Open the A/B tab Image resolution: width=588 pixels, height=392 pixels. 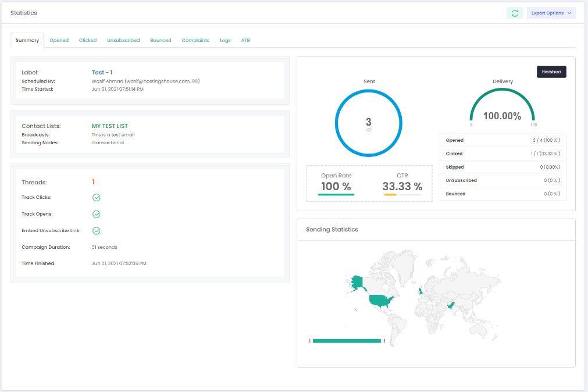tap(245, 40)
